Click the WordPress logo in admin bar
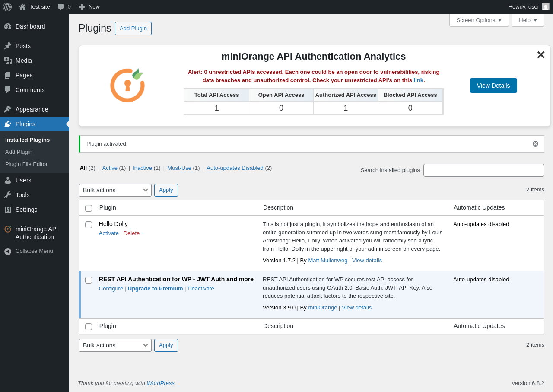This screenshot has width=553, height=392. coord(7,7)
